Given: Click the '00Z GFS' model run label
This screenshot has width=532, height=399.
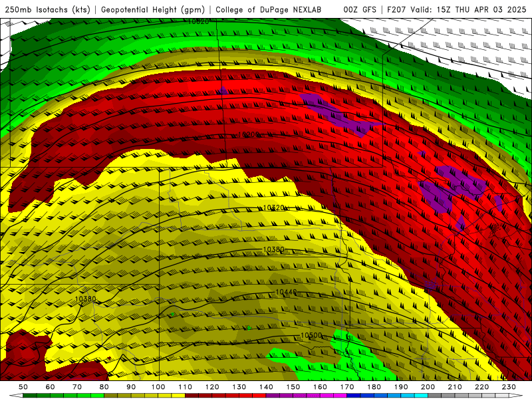Looking at the screenshot, I should click(x=360, y=9).
